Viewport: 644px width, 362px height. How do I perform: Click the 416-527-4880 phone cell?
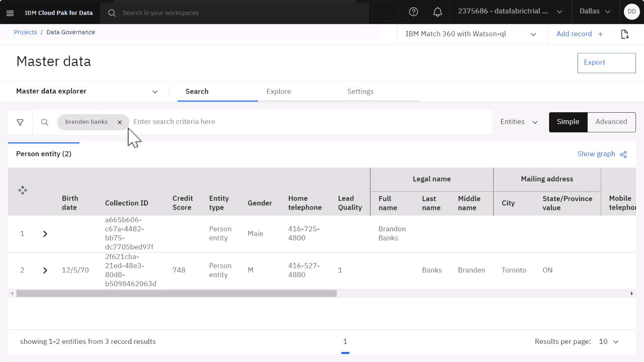point(303,270)
